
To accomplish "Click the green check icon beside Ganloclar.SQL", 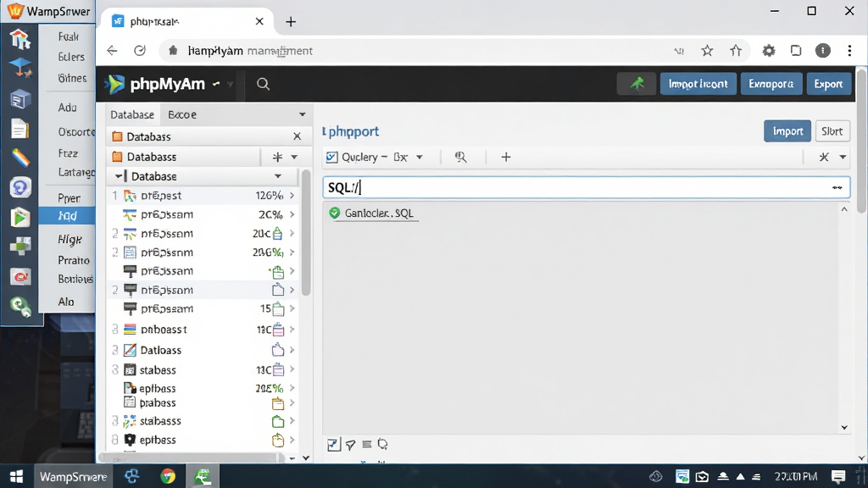I will pos(334,213).
